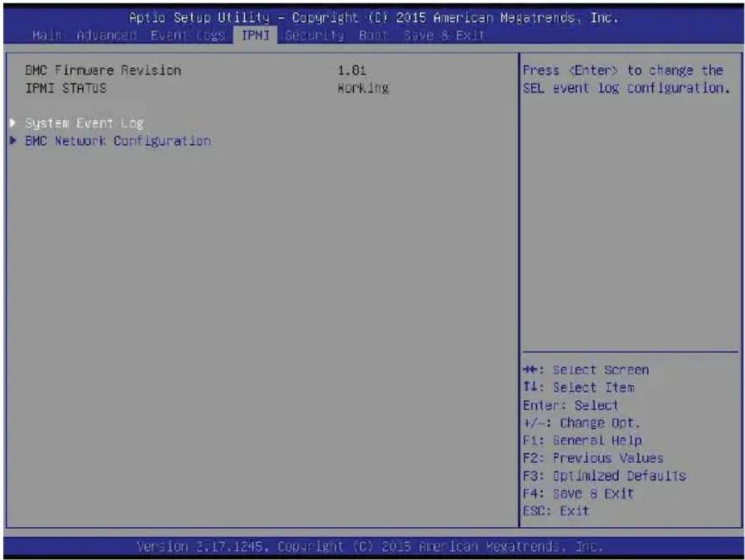This screenshot has width=745, height=560.
Task: Click the Working status value
Action: [363, 88]
